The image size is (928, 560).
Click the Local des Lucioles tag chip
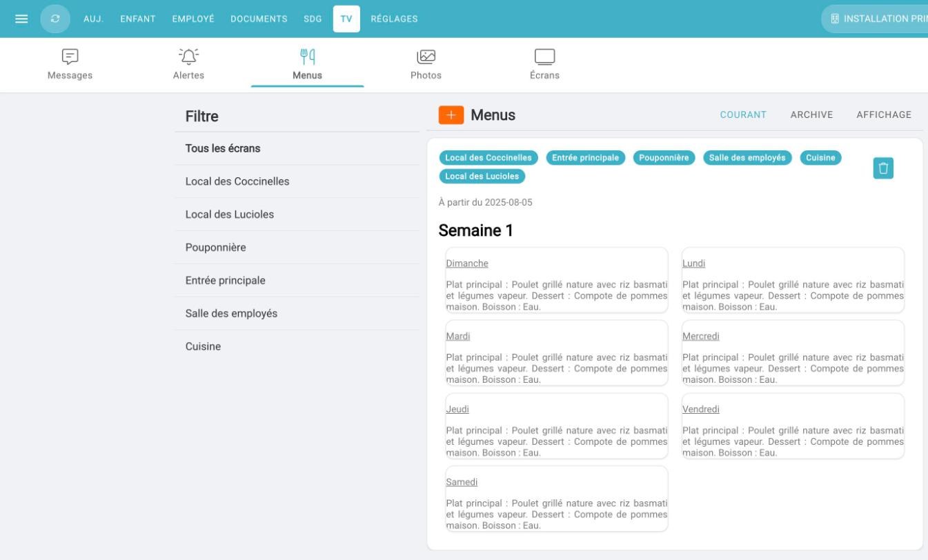pyautogui.click(x=482, y=177)
